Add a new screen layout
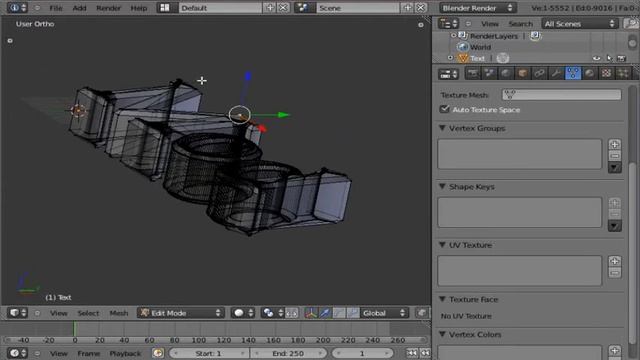This screenshot has width=640, height=360. coord(270,8)
